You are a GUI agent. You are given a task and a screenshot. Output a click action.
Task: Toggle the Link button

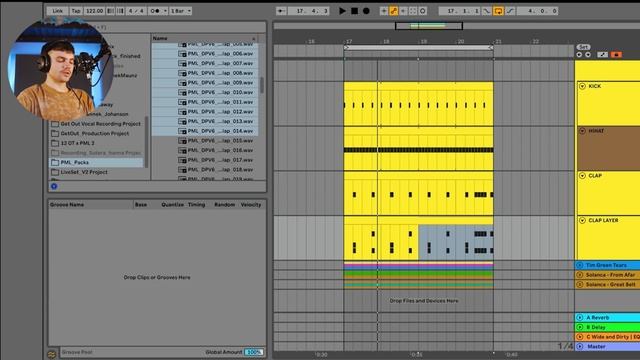tap(58, 11)
